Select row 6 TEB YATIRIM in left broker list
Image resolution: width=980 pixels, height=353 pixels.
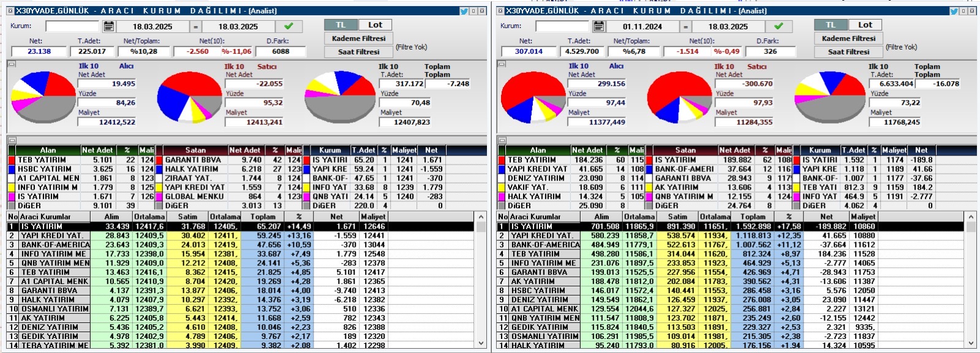pyautogui.click(x=241, y=272)
